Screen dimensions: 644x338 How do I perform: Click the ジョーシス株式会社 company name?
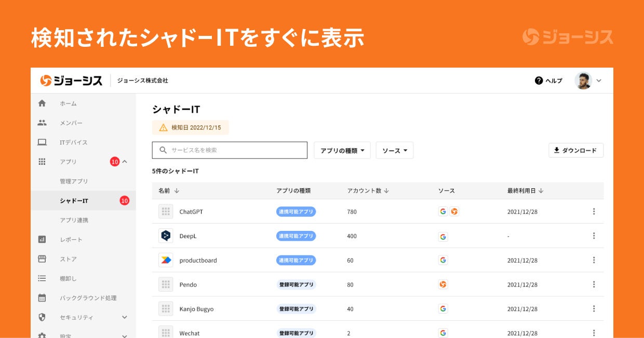pos(142,81)
